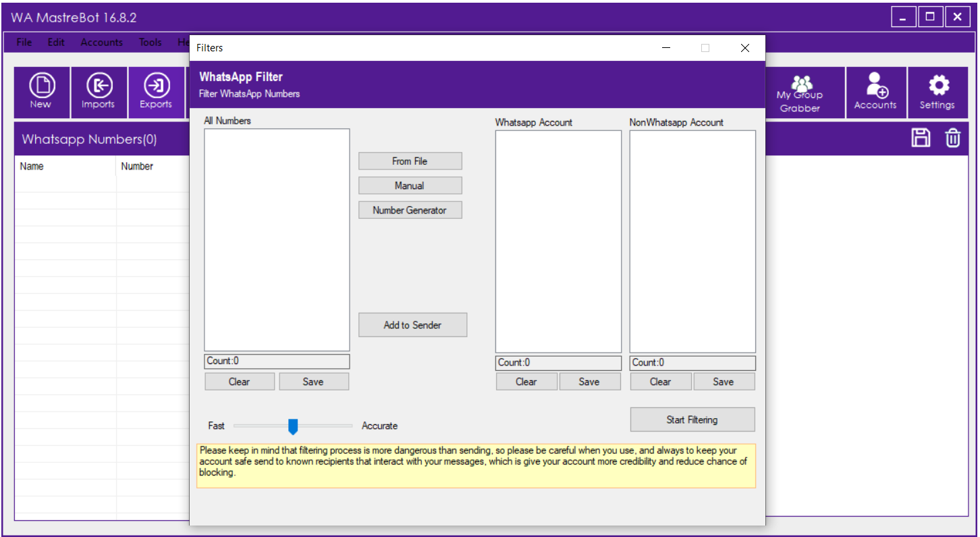Close the Filters dialog
The width and height of the screenshot is (980, 537).
point(745,48)
